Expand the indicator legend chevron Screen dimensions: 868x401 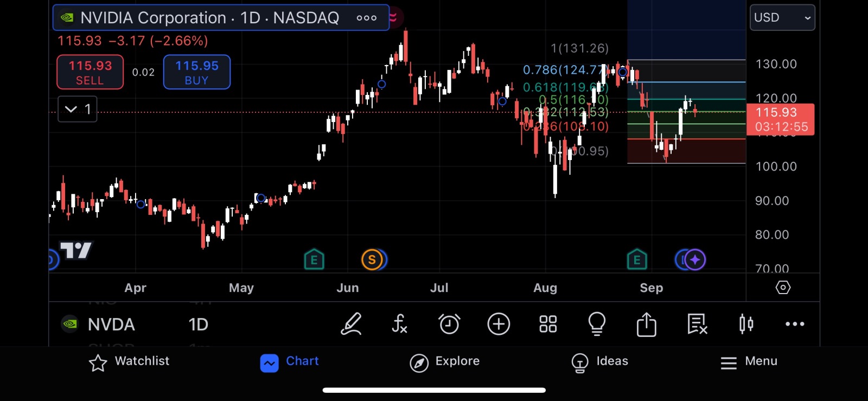point(78,109)
